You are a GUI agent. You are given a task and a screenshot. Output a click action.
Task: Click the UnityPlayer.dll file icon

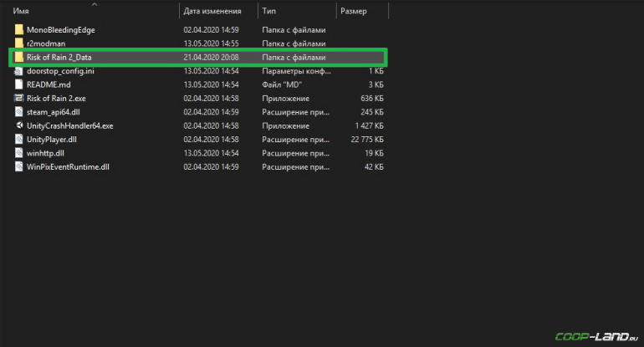click(19, 139)
